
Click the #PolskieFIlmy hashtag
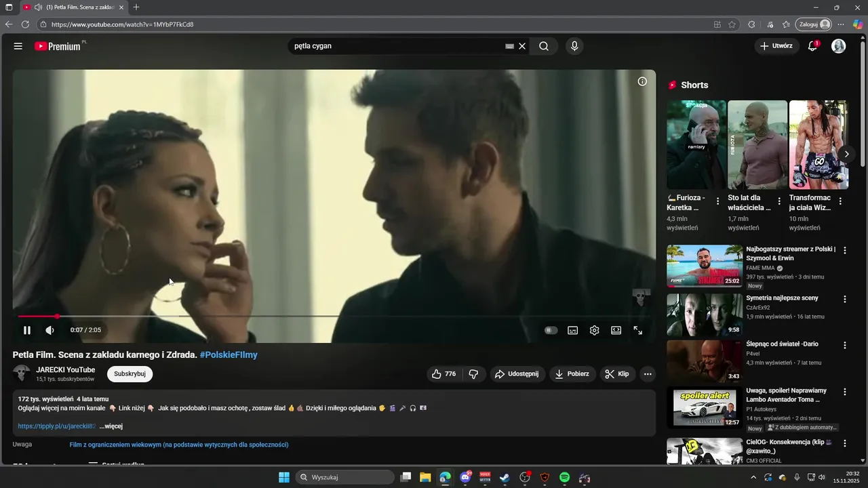(229, 354)
